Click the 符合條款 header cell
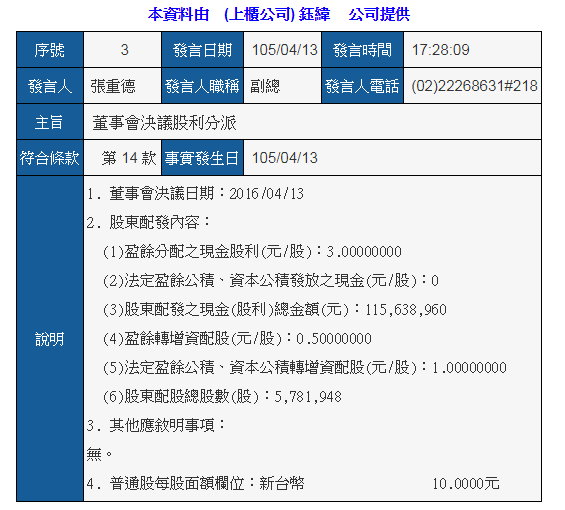 pyautogui.click(x=50, y=158)
